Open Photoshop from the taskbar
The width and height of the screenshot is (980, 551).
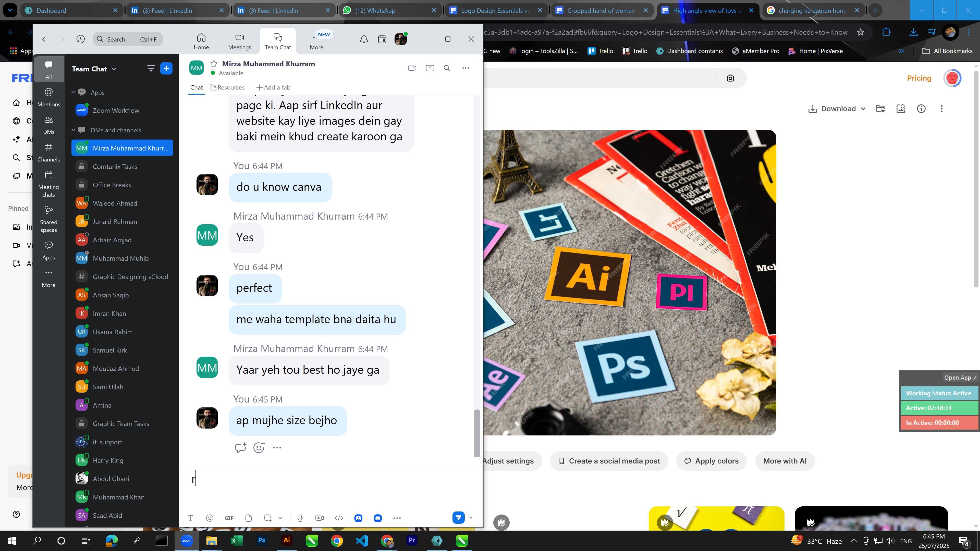coord(261,540)
